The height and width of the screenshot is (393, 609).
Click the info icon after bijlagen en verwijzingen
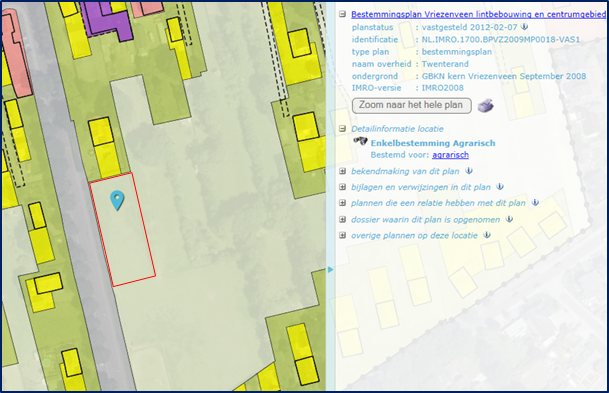[500, 187]
